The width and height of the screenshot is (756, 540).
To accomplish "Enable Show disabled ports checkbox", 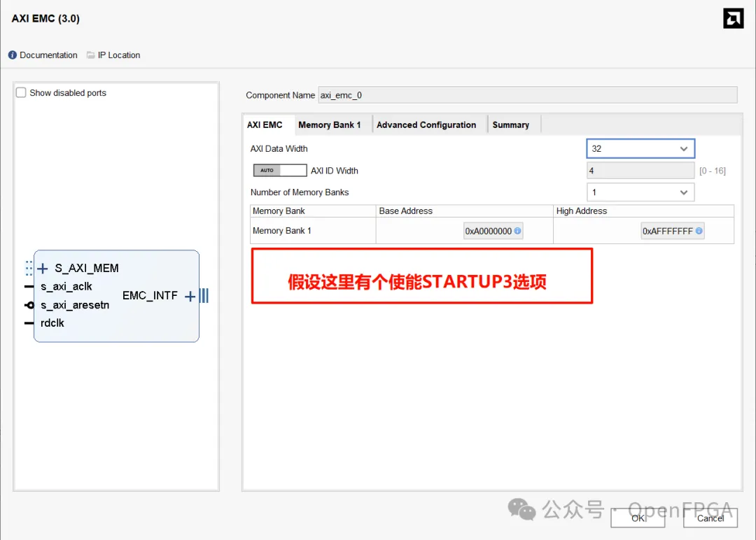I will pyautogui.click(x=21, y=92).
